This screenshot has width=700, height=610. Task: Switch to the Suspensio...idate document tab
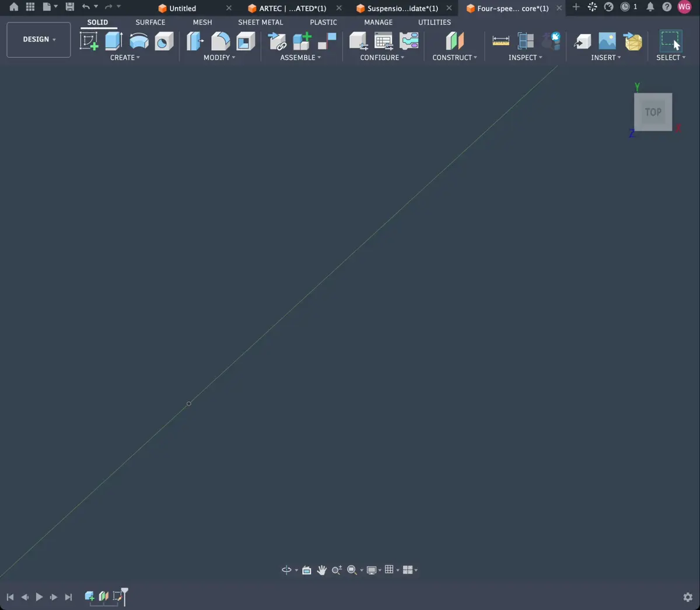tap(402, 8)
